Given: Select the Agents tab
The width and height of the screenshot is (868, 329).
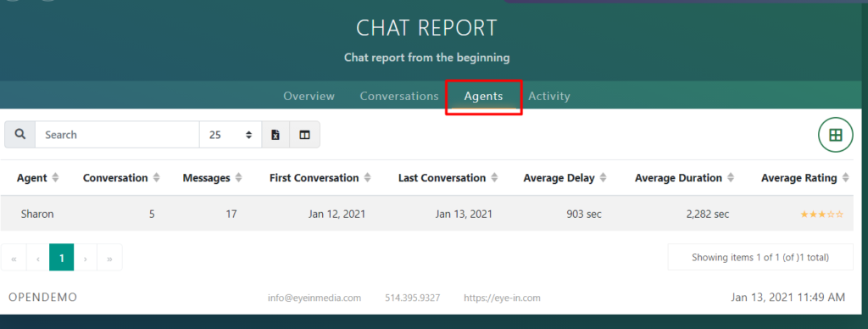Looking at the screenshot, I should click(483, 97).
